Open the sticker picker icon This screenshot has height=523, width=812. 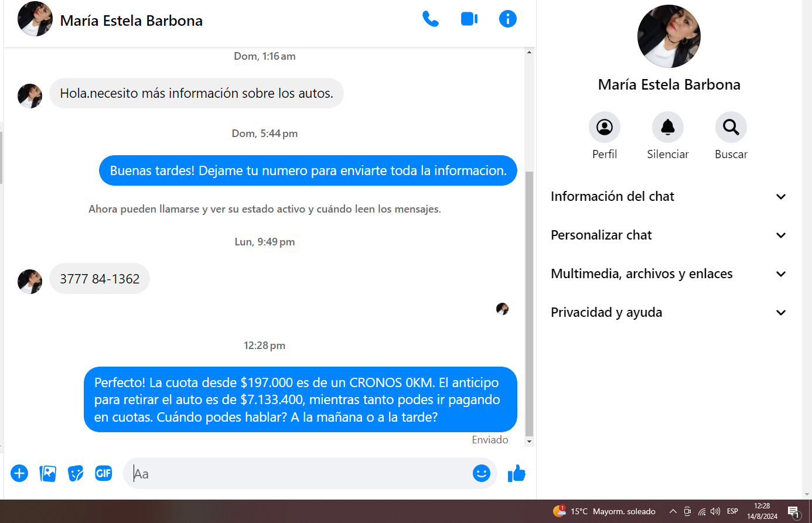click(76, 473)
